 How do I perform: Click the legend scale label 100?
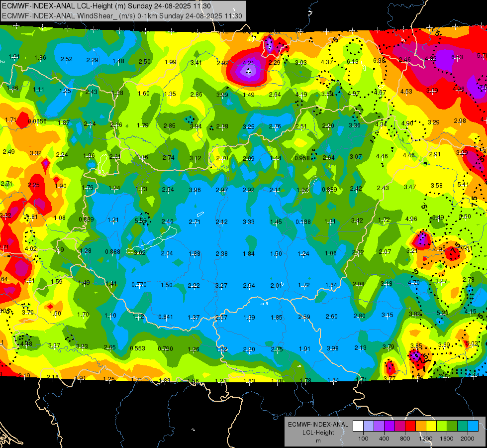pos(363,439)
